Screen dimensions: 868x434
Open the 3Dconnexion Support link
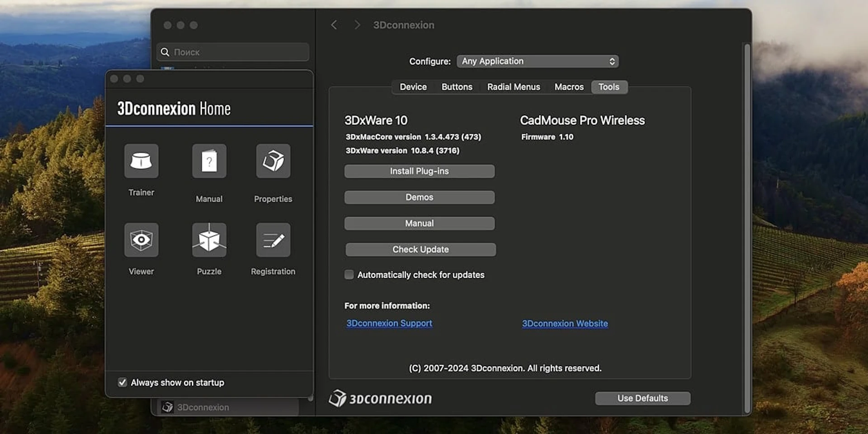coord(389,323)
